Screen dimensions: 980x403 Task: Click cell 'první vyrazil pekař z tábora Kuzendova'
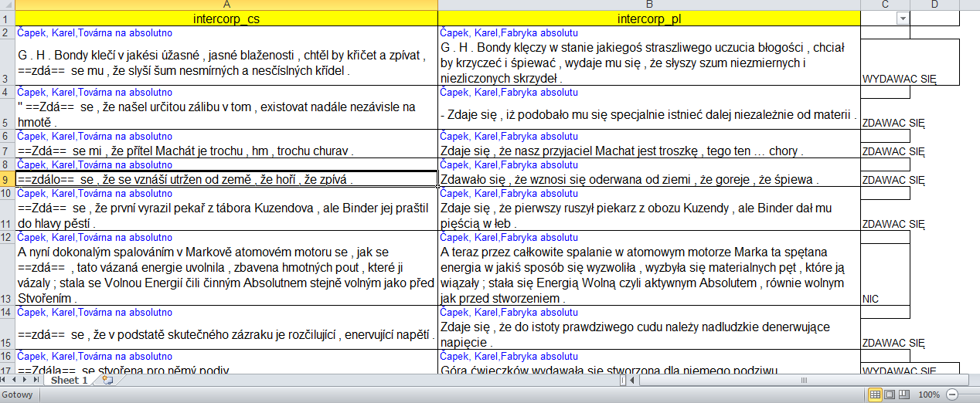point(226,215)
